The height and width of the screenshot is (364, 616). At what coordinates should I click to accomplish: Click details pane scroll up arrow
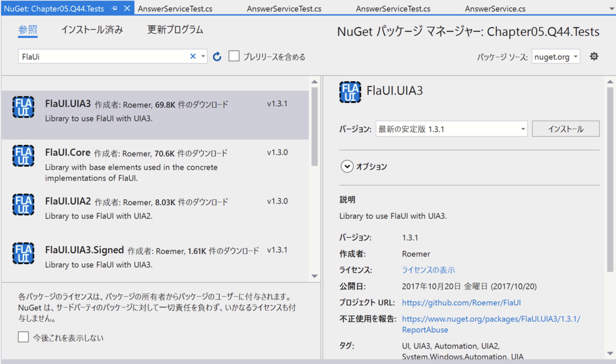(610, 82)
